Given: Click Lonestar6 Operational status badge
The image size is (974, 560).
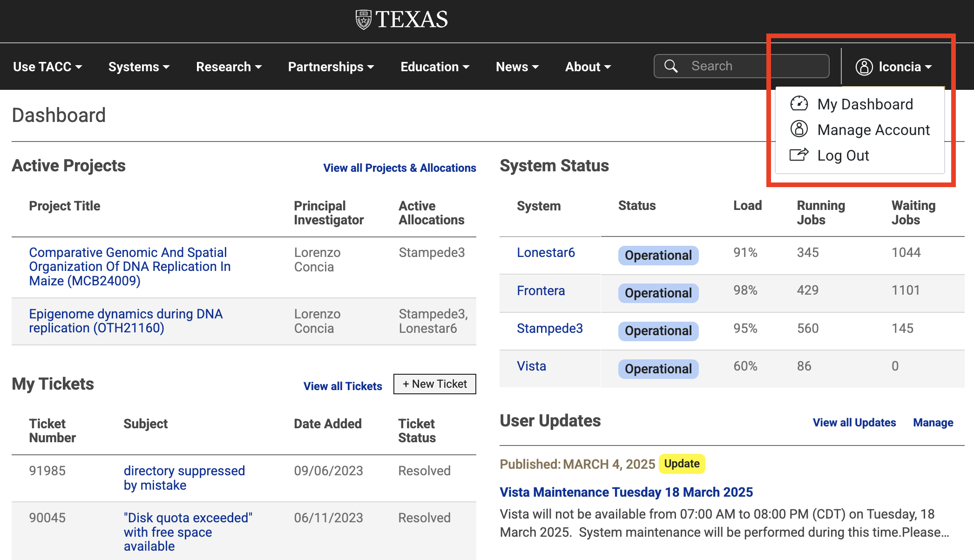Looking at the screenshot, I should pyautogui.click(x=658, y=255).
